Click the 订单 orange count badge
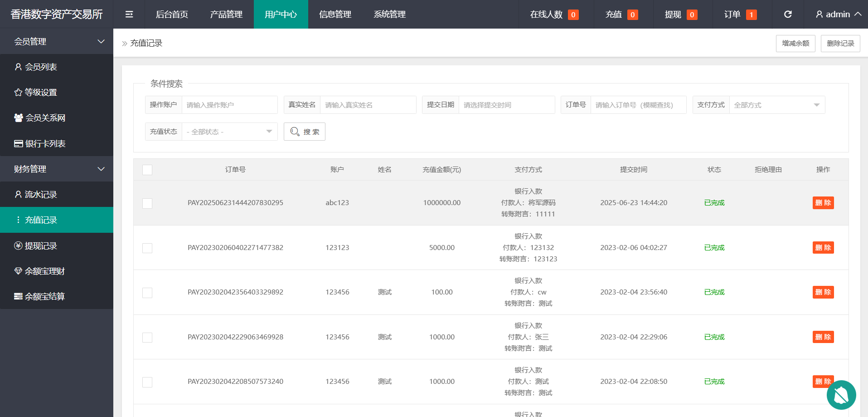868x417 pixels. 751,15
